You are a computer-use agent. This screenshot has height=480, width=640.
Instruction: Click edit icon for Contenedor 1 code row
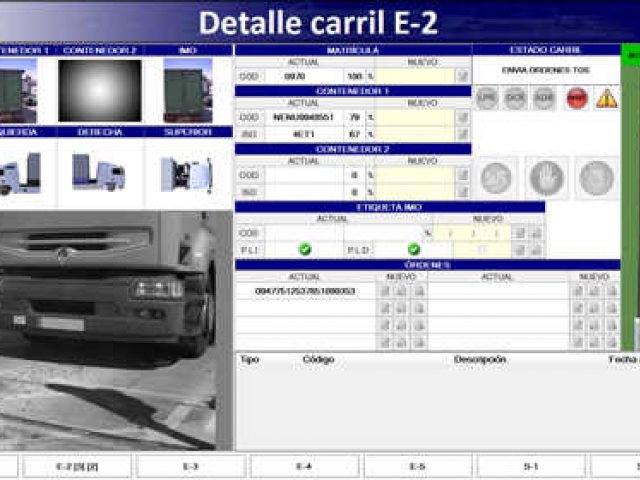click(x=462, y=118)
